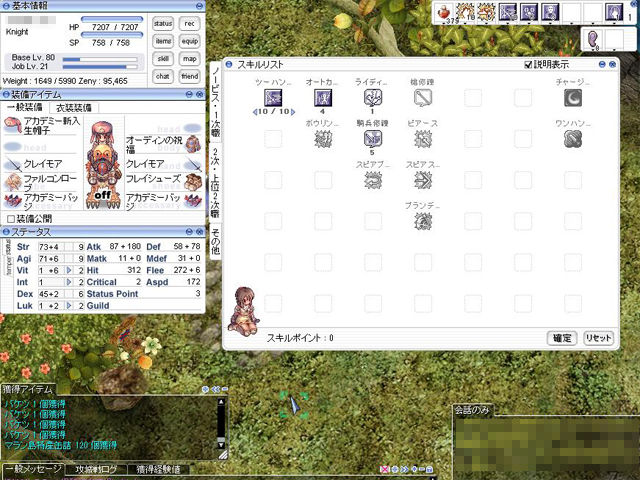Click down arrow of 獲得アイテム scrollbar
Viewport: 640px width, 480px height.
pyautogui.click(x=221, y=445)
